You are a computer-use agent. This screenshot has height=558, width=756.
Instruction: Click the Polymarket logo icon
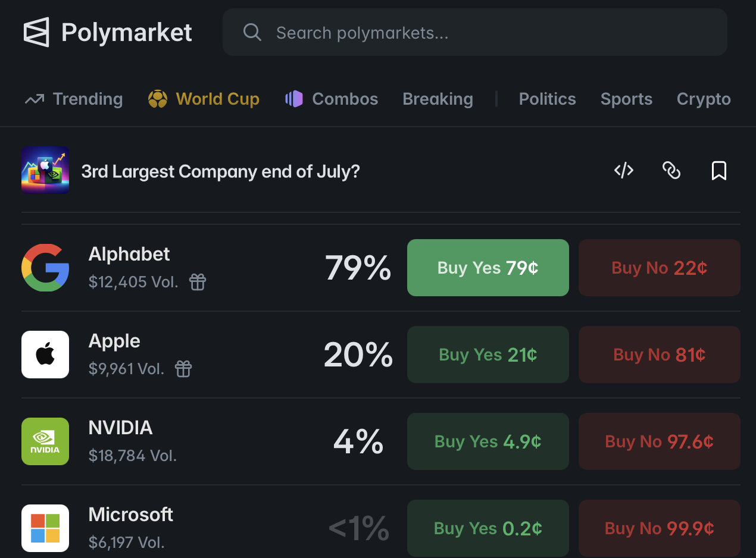[36, 32]
